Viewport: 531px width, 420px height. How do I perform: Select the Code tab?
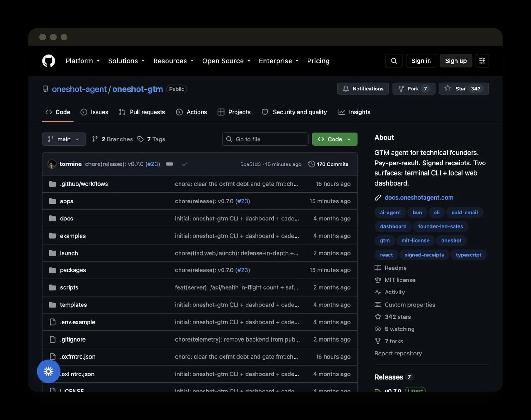pos(58,112)
